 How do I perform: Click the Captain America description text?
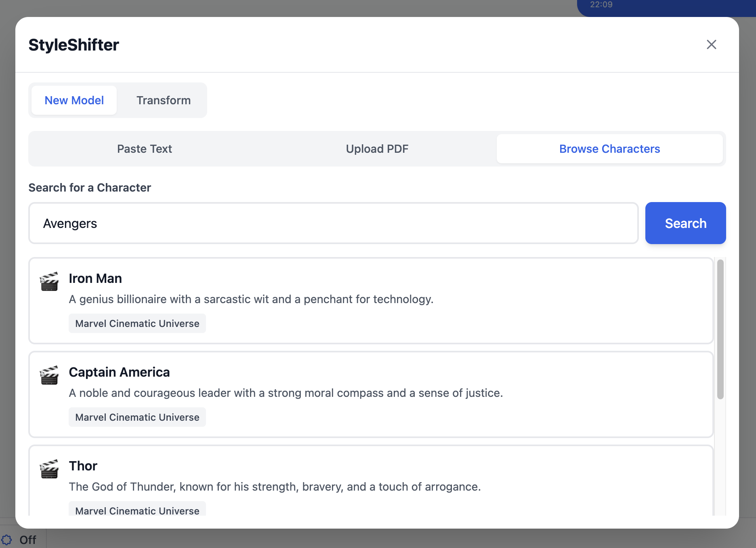tap(286, 393)
